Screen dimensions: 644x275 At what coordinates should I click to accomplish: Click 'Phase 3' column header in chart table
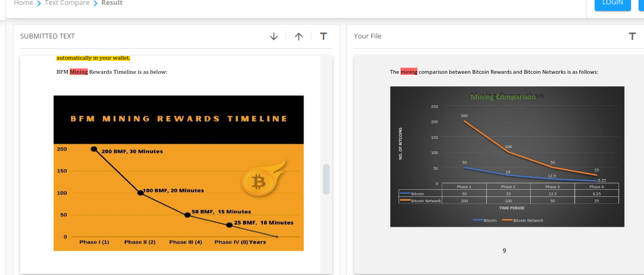pyautogui.click(x=552, y=187)
